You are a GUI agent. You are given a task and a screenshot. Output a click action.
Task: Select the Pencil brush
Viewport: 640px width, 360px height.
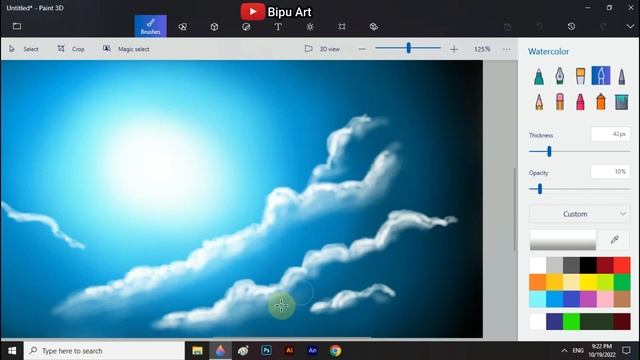tap(539, 102)
